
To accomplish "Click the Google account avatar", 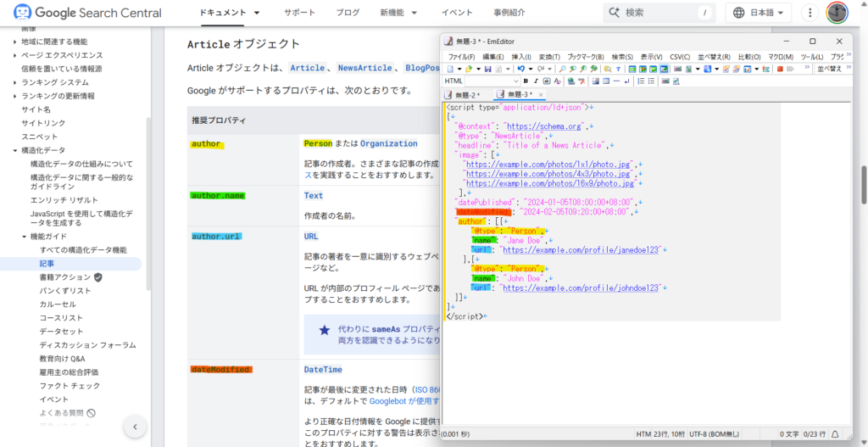I will [x=837, y=13].
